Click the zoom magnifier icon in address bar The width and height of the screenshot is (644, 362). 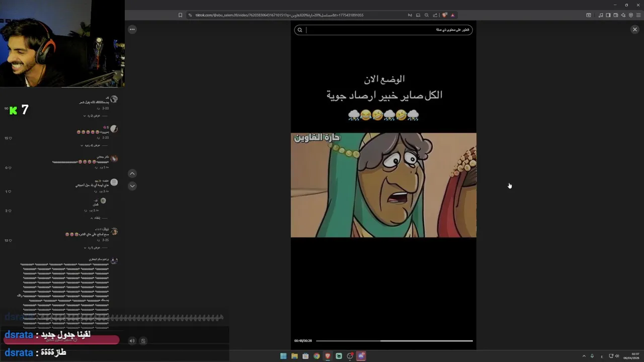tap(427, 15)
